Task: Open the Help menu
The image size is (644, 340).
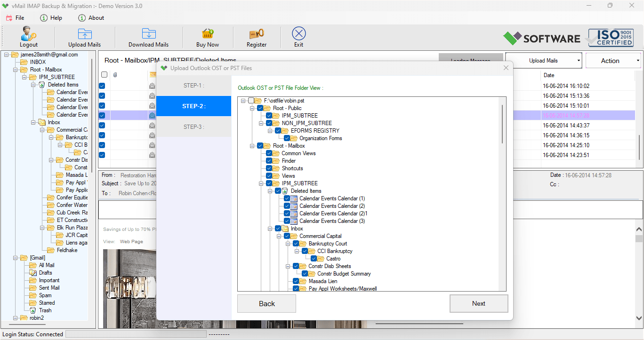Action: coord(51,18)
